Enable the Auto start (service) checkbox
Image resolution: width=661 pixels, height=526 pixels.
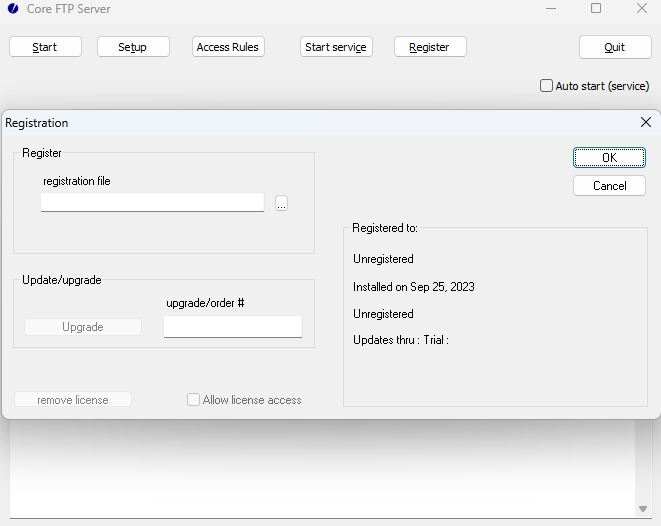click(547, 86)
